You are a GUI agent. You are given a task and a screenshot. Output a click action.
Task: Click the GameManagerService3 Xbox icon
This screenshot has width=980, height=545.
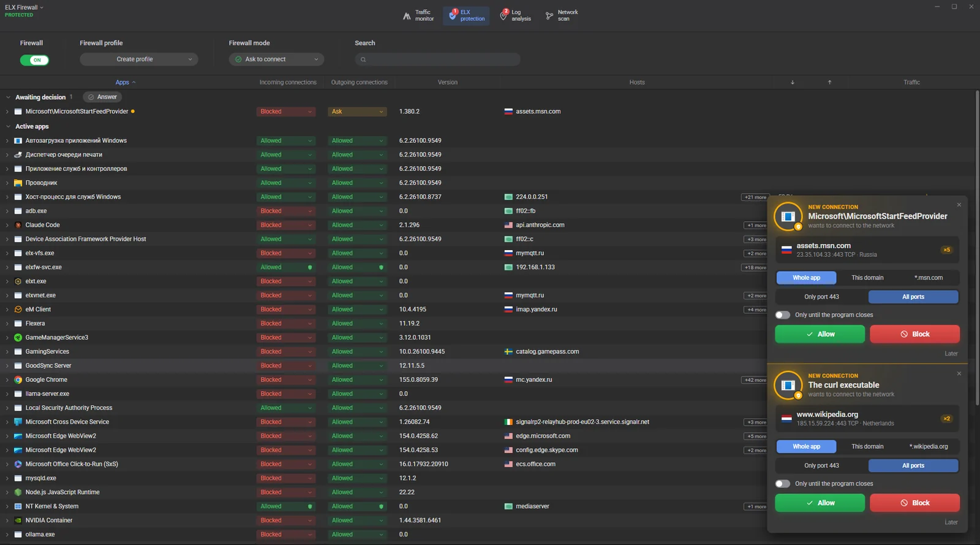[18, 338]
